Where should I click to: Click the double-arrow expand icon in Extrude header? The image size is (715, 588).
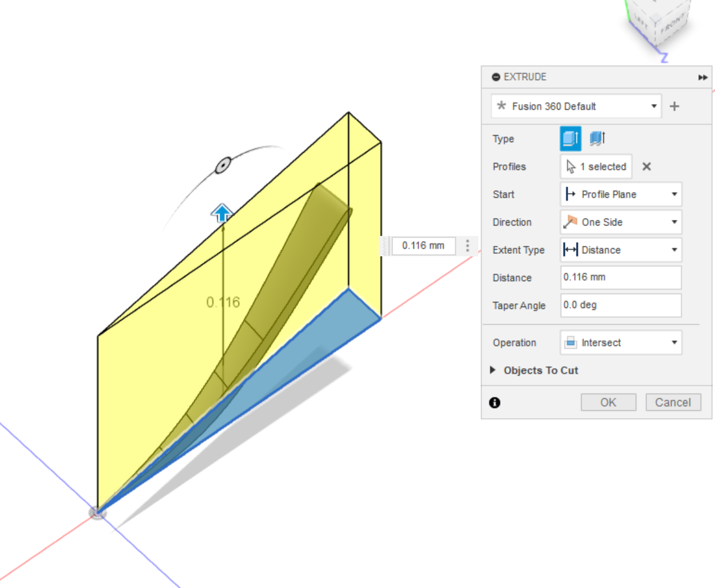pos(703,77)
